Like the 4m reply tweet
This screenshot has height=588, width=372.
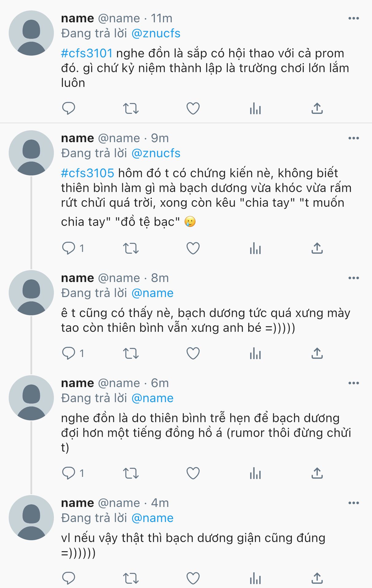193,579
